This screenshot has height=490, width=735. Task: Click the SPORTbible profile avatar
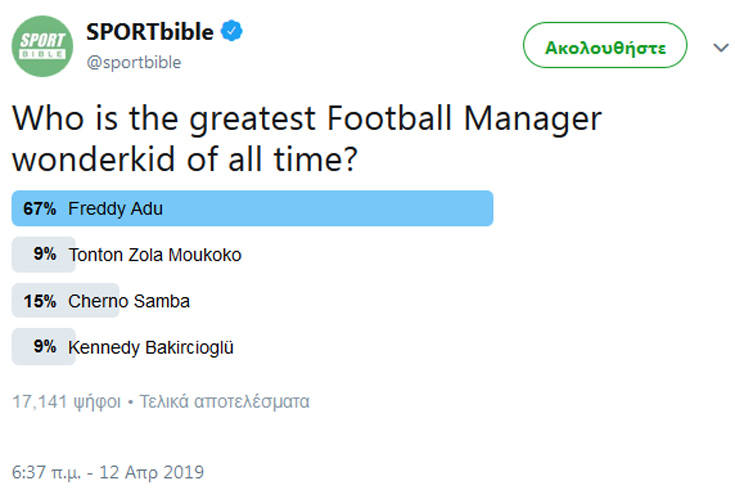pos(42,46)
